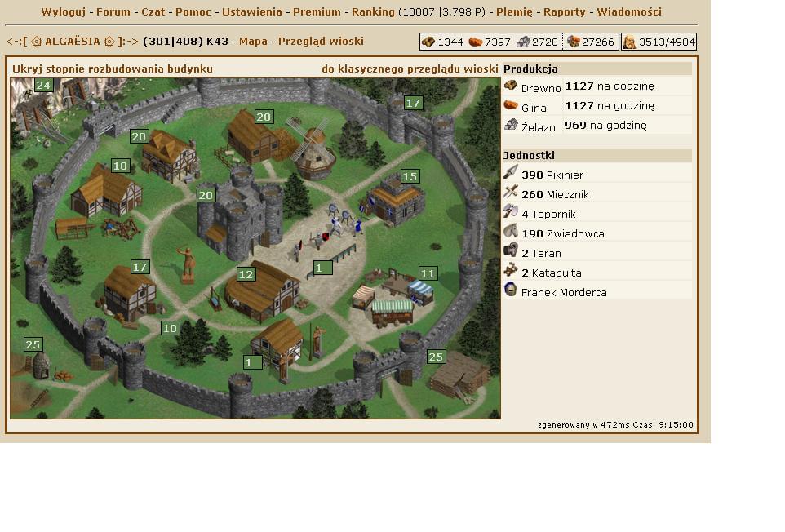Click the Żelazo iron production icon
Screen dimensions: 785x532
pyautogui.click(x=511, y=125)
